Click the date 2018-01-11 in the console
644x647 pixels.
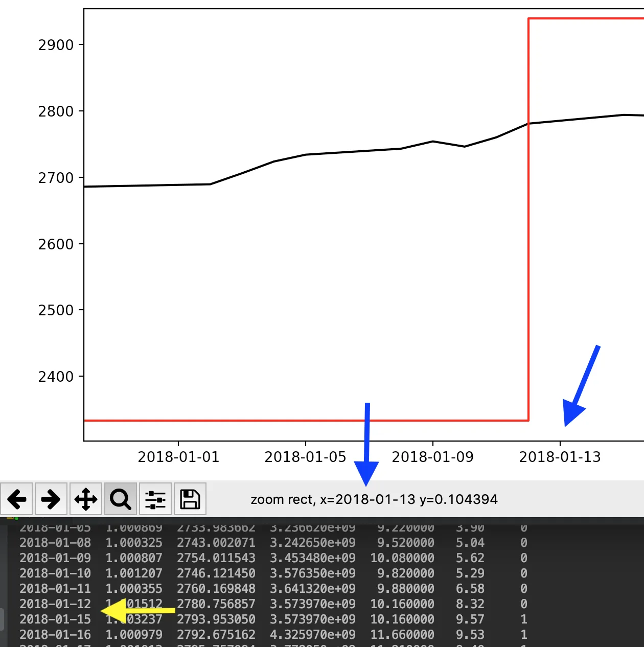[55, 588]
